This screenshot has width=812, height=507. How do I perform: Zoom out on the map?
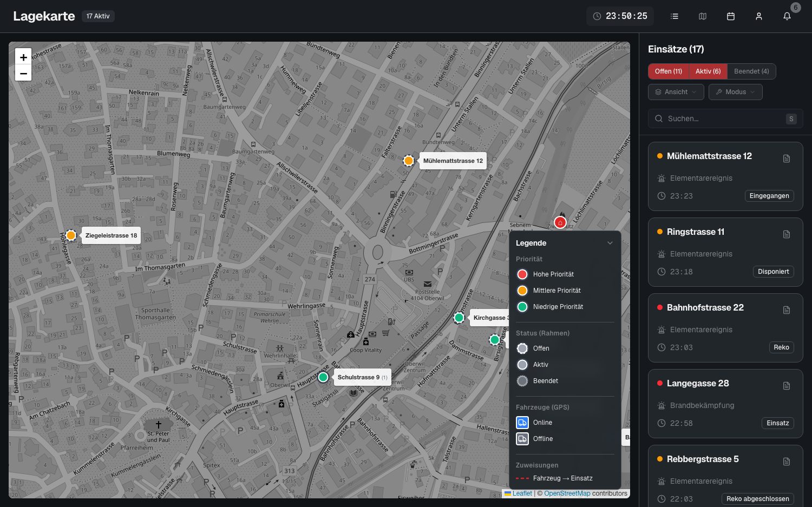point(23,73)
